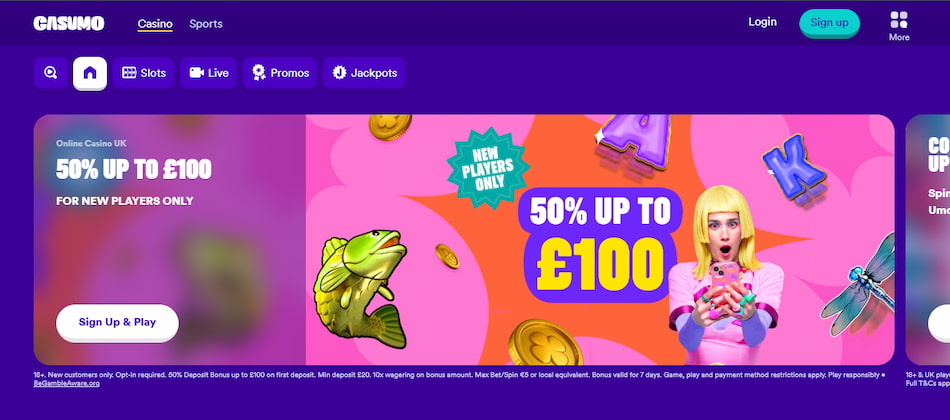Select the next promo card at right edge
Image resolution: width=950 pixels, height=420 pixels.
pos(928,239)
